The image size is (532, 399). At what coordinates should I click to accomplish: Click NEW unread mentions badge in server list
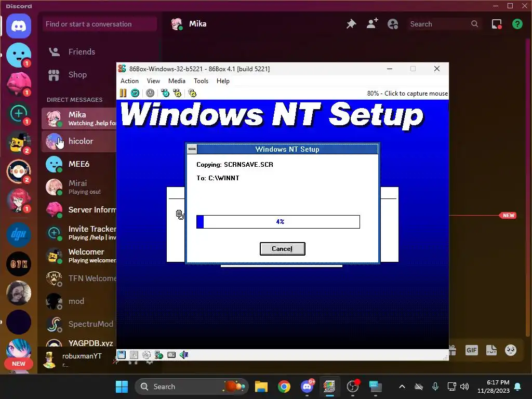tap(19, 363)
